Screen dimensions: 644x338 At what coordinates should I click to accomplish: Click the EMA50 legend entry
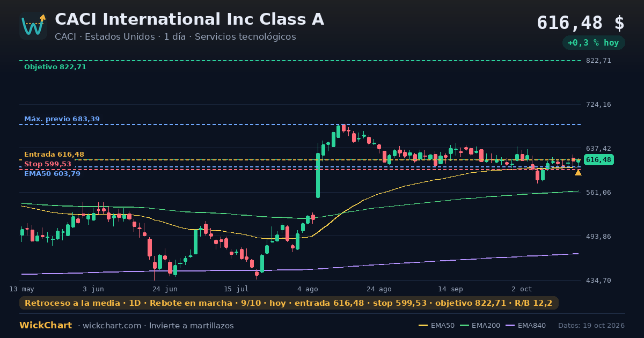(436, 326)
